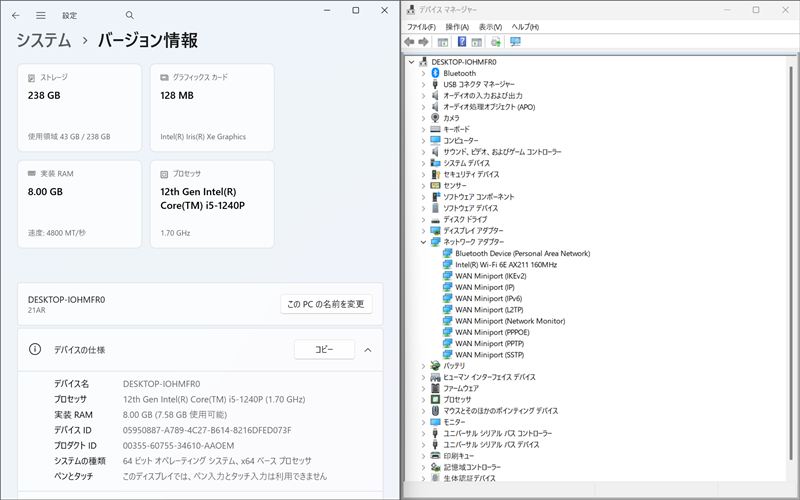Collapse the デバイスの仕様 section chevron
800x500 pixels.
(x=367, y=350)
